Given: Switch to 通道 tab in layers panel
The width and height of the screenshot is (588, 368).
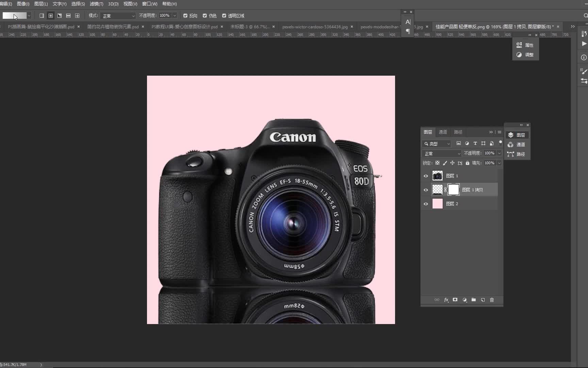Looking at the screenshot, I should [443, 132].
